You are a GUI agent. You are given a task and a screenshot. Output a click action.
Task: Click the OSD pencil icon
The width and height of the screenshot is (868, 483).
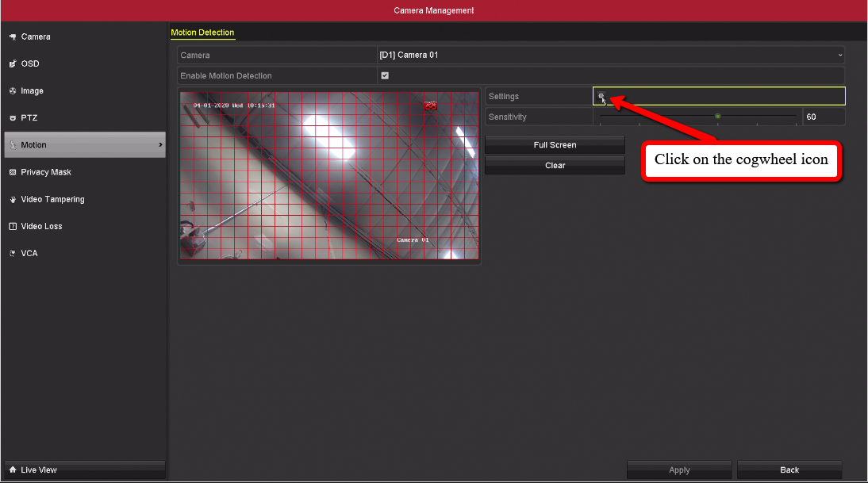[x=13, y=64]
